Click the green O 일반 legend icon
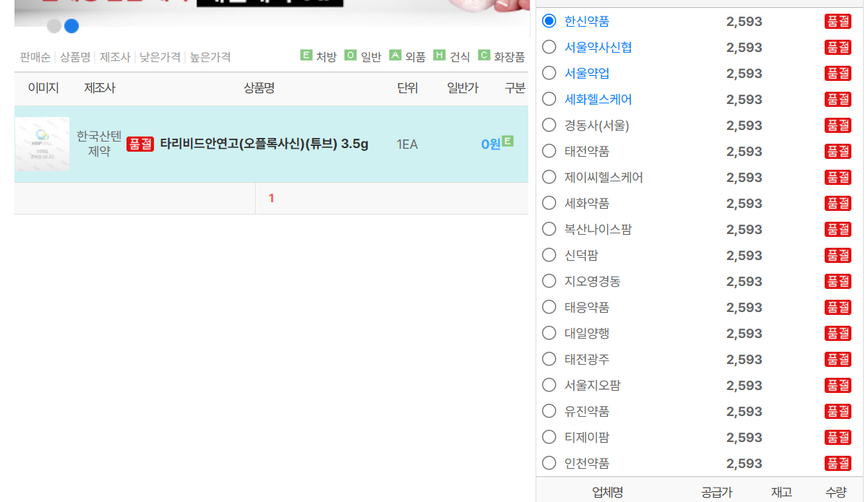The width and height of the screenshot is (868, 502). [351, 55]
